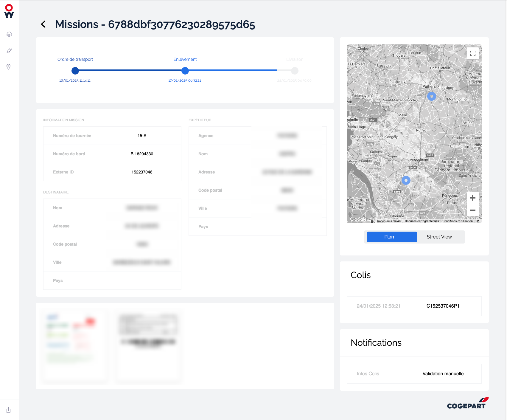Image resolution: width=507 pixels, height=420 pixels.
Task: Toggle fullscreen view on the map
Action: (x=472, y=53)
